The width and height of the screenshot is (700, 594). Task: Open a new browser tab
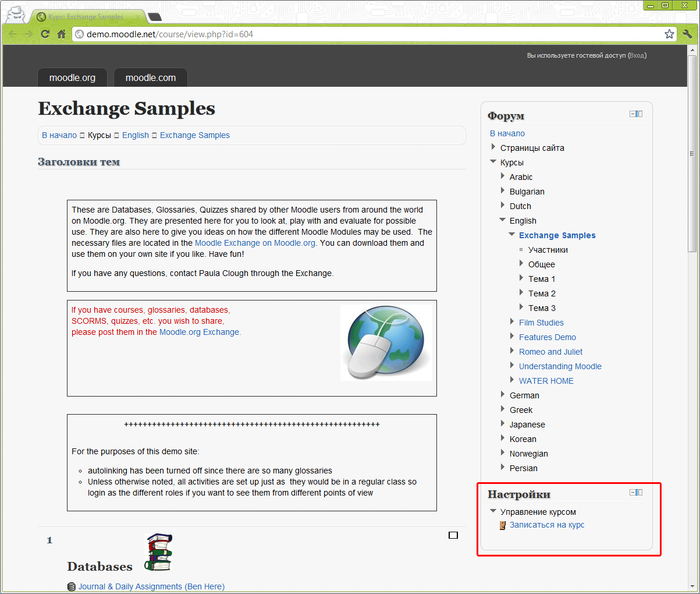[154, 17]
